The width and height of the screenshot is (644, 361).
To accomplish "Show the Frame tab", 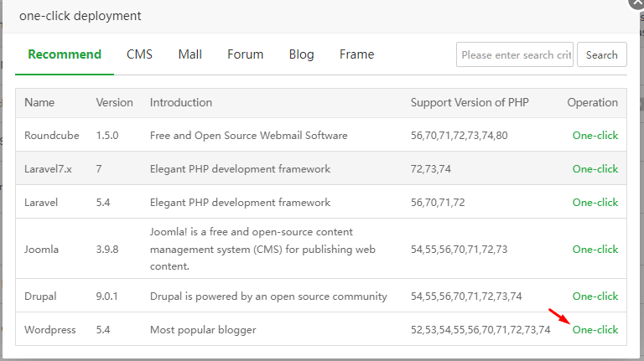I will point(356,54).
